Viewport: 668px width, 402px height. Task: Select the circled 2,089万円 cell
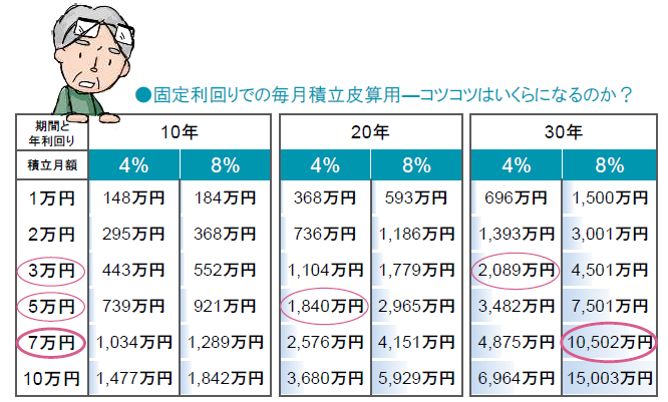[x=515, y=271]
